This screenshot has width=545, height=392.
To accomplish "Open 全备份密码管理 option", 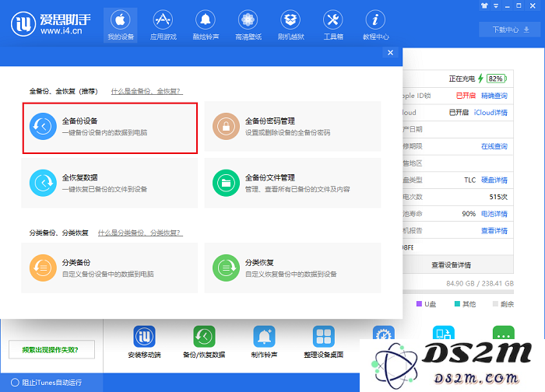I will [292, 126].
